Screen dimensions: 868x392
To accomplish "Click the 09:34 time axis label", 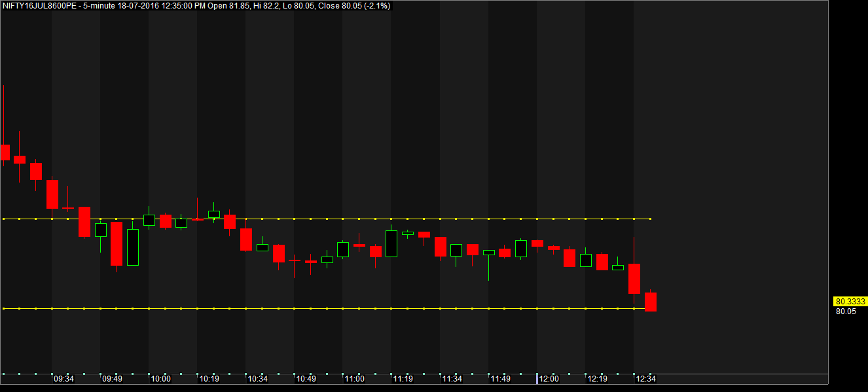I will coord(63,379).
